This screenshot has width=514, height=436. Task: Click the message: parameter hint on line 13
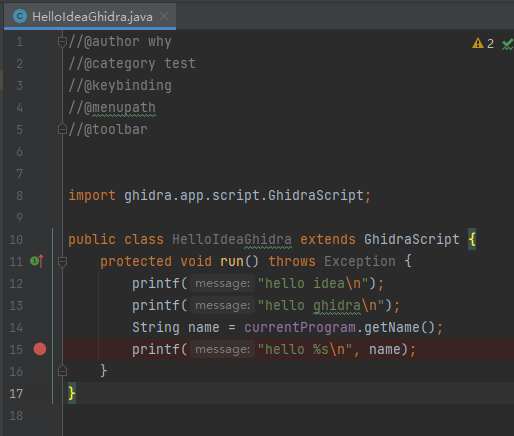tap(222, 305)
